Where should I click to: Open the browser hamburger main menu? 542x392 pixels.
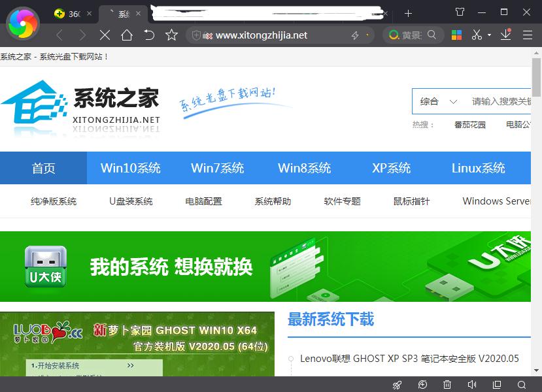pos(526,35)
